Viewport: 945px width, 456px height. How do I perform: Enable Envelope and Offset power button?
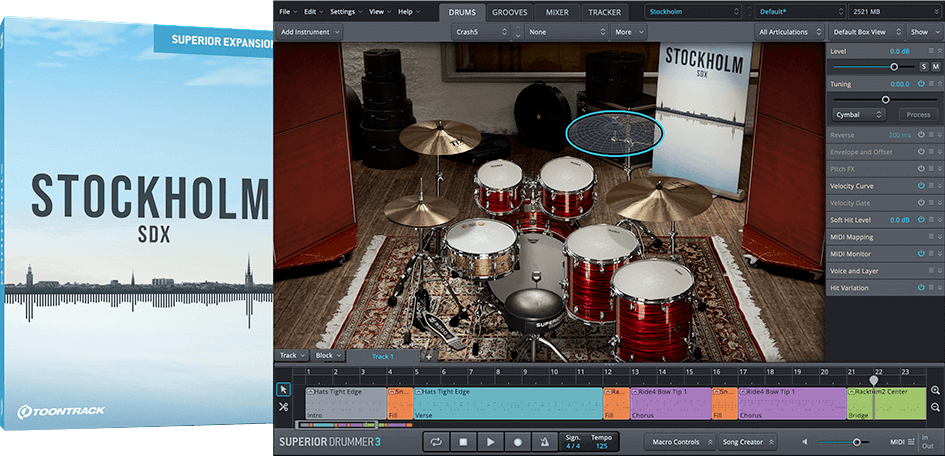pyautogui.click(x=921, y=152)
